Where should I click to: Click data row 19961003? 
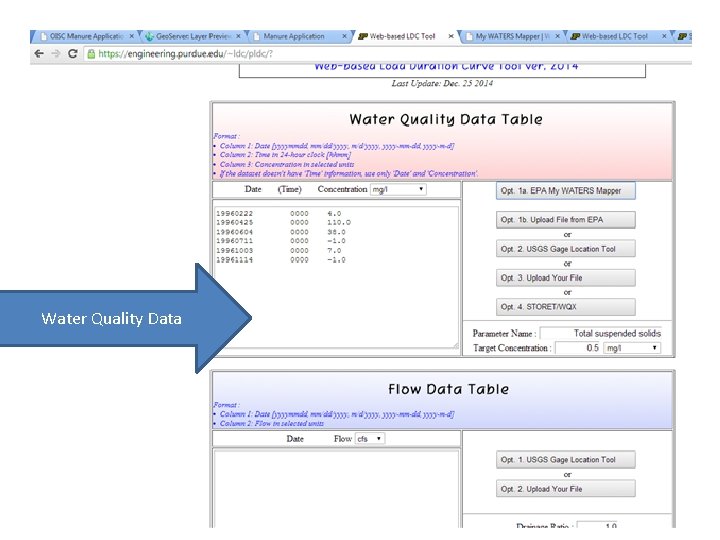pos(279,250)
